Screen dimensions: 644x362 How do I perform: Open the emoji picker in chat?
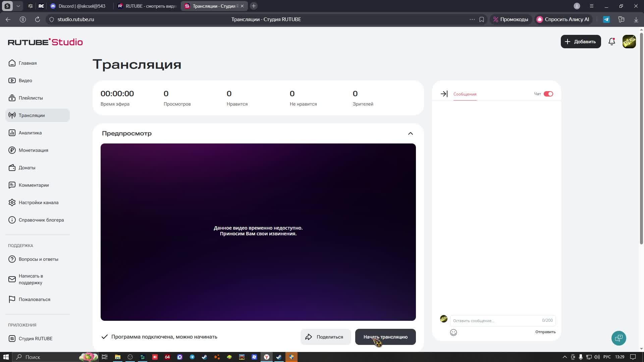click(x=453, y=332)
